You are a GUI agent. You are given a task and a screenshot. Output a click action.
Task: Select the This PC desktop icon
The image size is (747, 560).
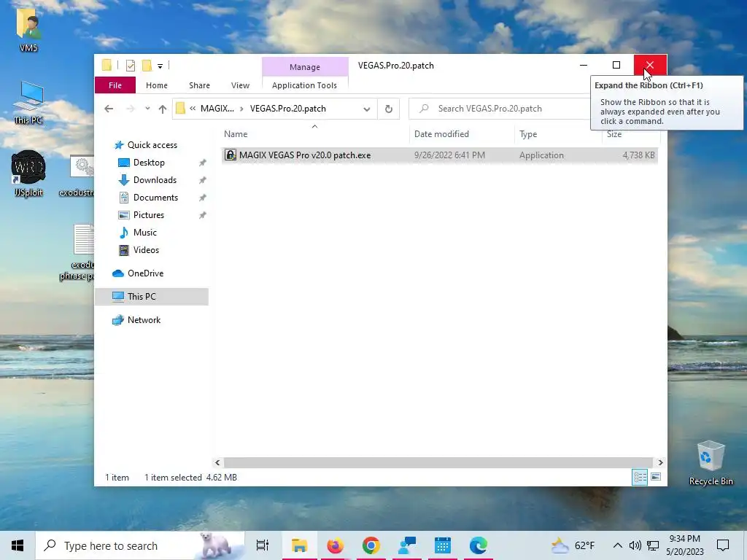pyautogui.click(x=28, y=103)
